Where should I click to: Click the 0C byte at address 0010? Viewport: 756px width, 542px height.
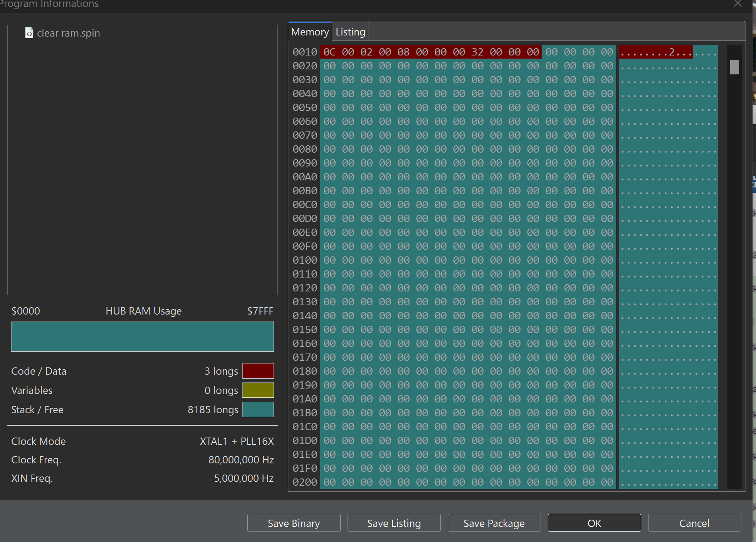pos(329,52)
